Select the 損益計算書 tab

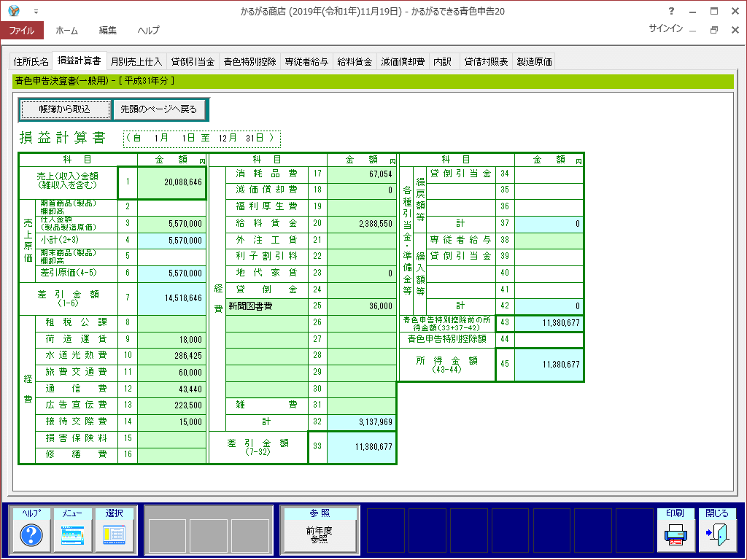tap(80, 61)
